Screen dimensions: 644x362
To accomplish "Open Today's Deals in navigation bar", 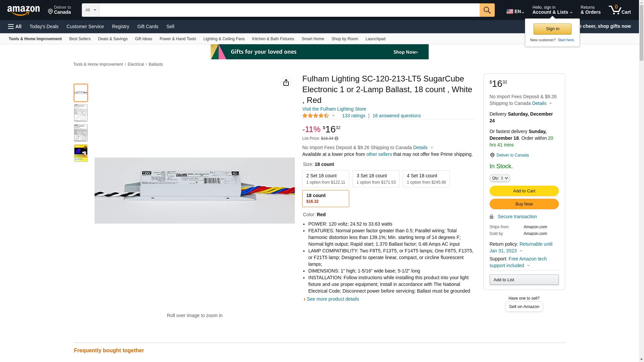I will point(44,26).
